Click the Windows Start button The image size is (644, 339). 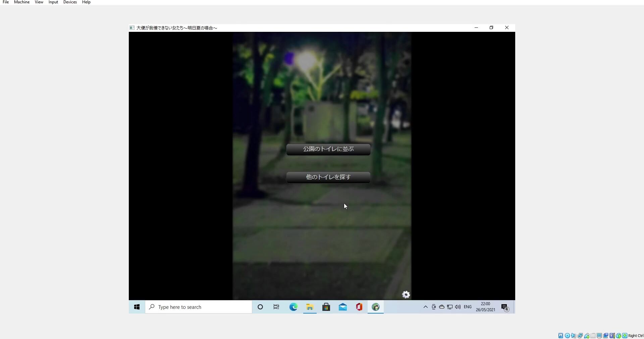pyautogui.click(x=137, y=307)
